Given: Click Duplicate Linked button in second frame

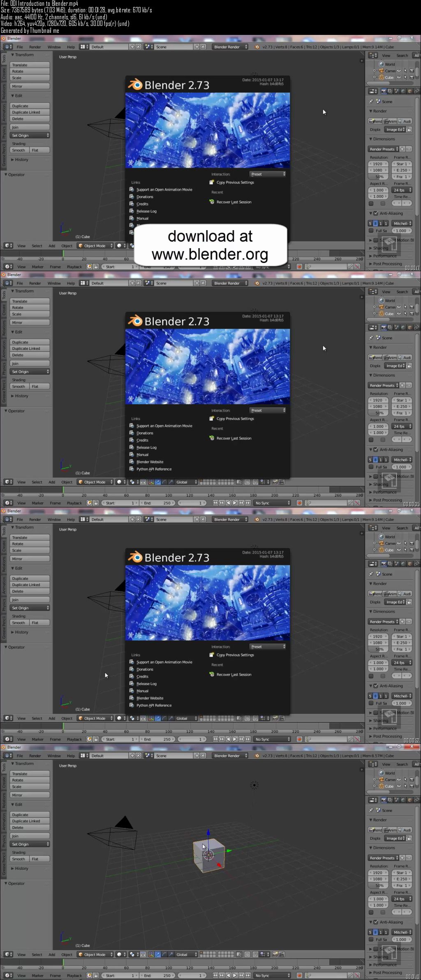Looking at the screenshot, I should (x=30, y=348).
